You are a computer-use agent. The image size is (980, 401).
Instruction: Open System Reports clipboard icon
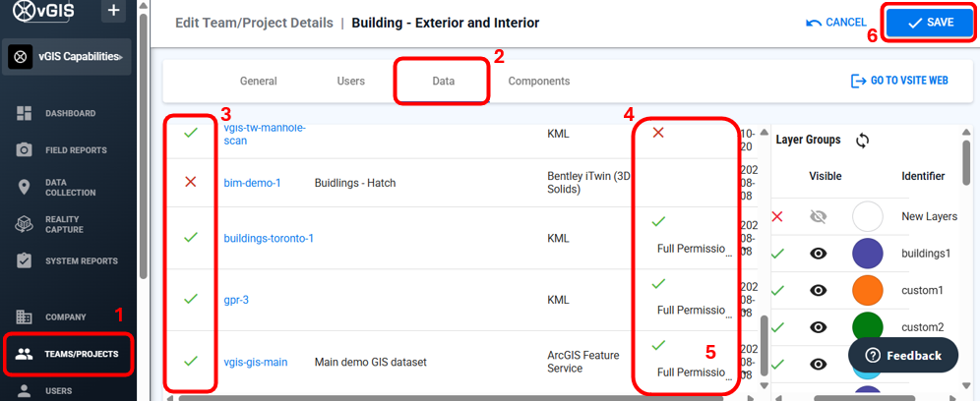[25, 261]
